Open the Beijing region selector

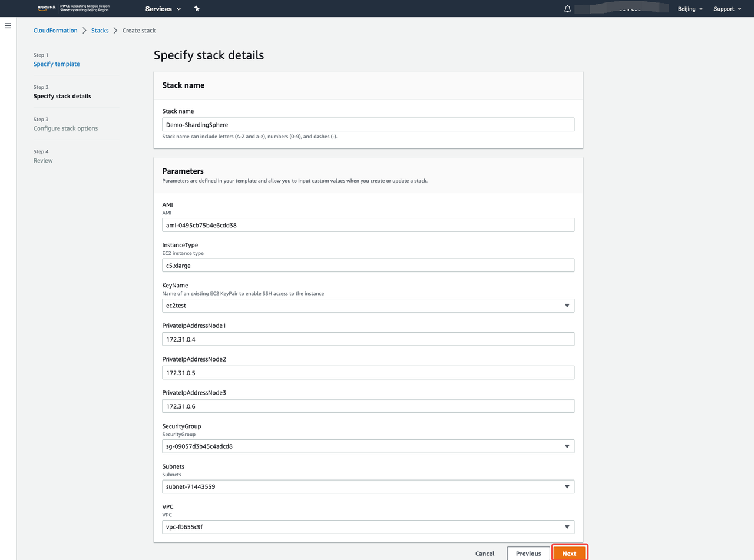coord(690,9)
